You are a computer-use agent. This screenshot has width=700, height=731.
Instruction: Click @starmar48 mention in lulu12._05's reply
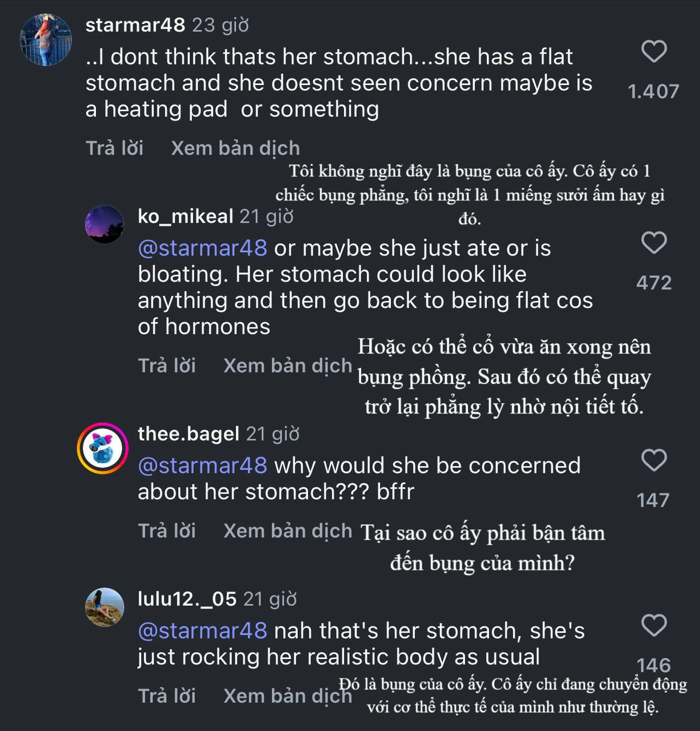coord(203,631)
